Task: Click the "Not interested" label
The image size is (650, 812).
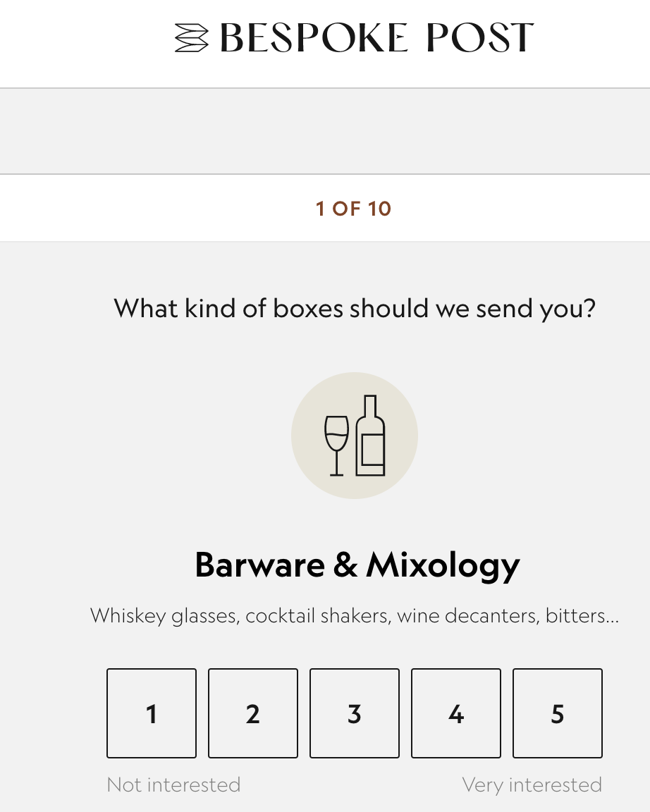Action: tap(173, 785)
